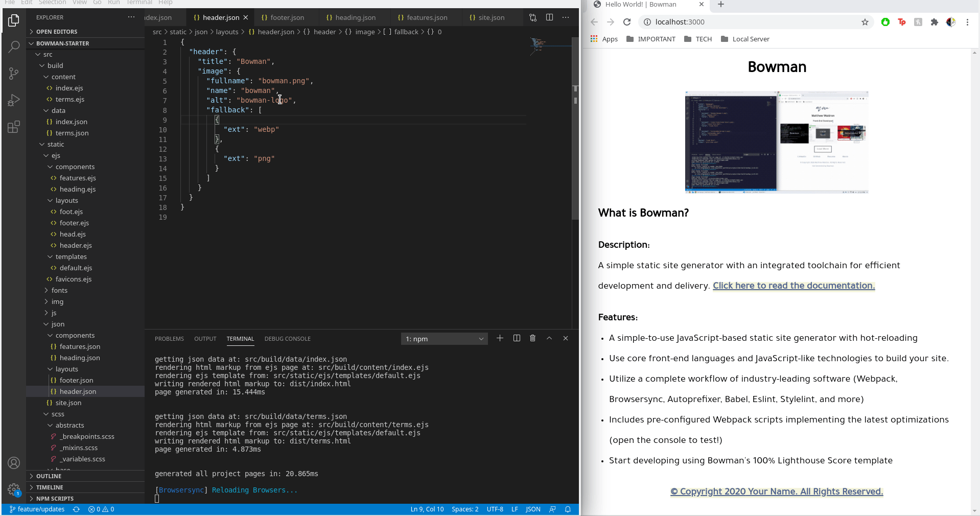Open the Accounts menu in the activity bar

[x=14, y=463]
